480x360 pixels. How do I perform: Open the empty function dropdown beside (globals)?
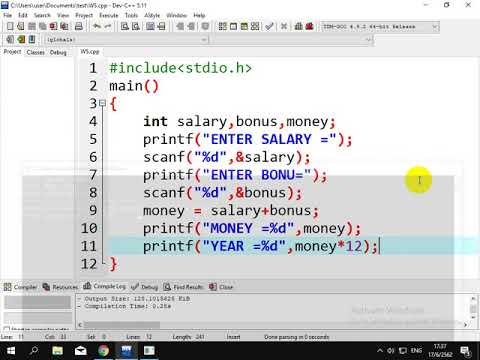click(x=292, y=40)
